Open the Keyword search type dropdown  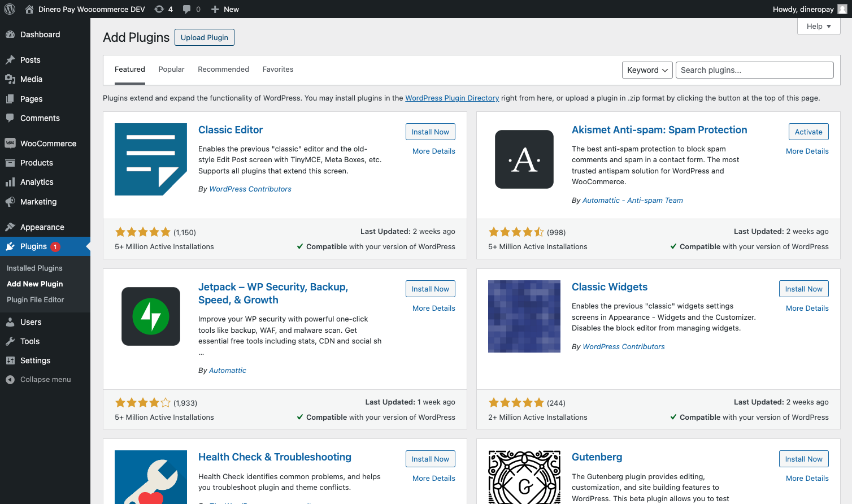[x=647, y=70]
